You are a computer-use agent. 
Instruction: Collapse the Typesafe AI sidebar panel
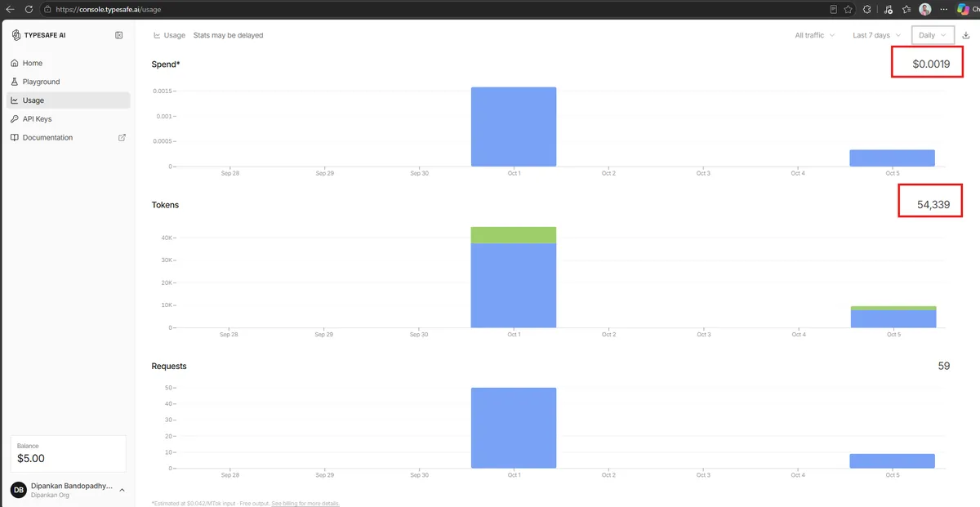pyautogui.click(x=119, y=35)
